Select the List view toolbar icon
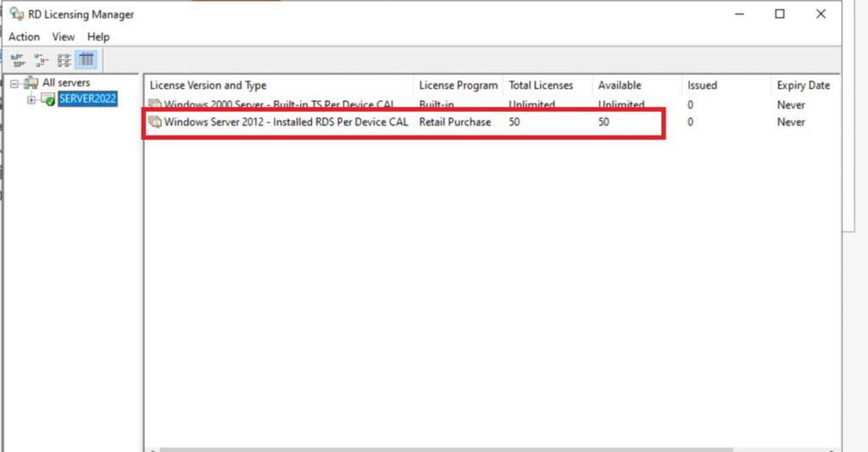Viewport: 868px width, 452px height. click(64, 60)
